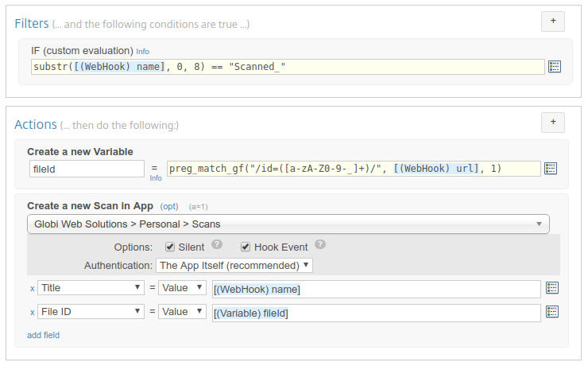Open the Authentication dropdown
The width and height of the screenshot is (588, 366).
tap(234, 266)
